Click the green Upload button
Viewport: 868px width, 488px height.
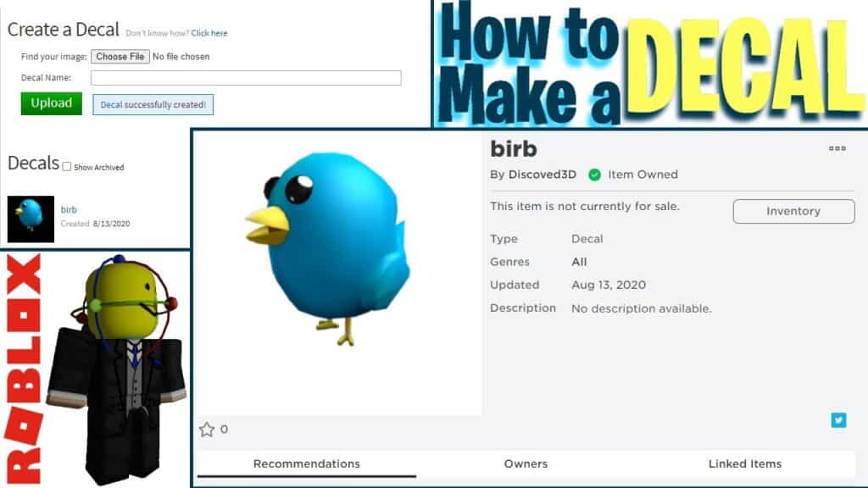[x=51, y=103]
